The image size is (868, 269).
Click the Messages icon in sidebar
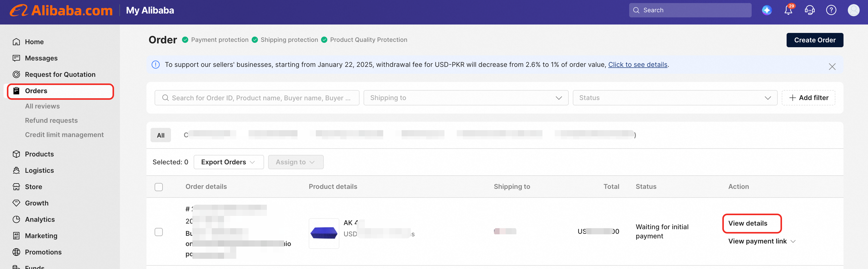click(x=16, y=58)
